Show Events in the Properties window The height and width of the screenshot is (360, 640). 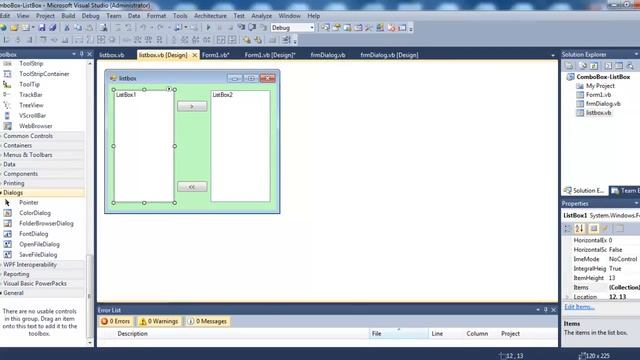click(606, 229)
